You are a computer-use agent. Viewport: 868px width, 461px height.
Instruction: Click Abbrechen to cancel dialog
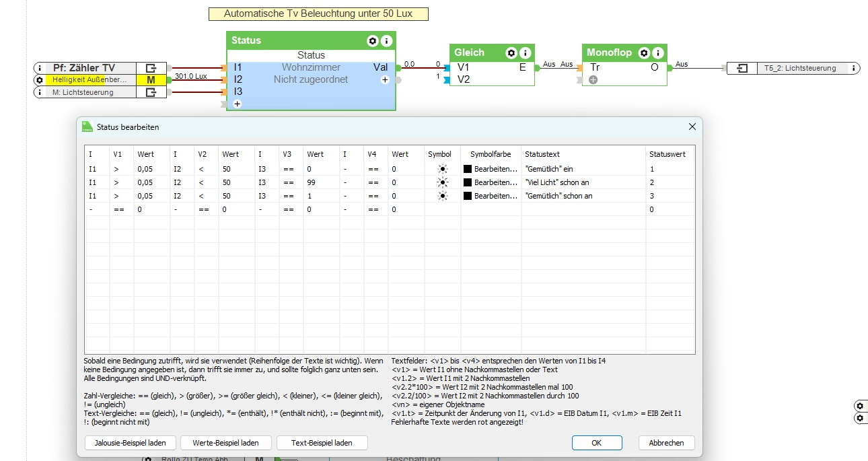666,443
